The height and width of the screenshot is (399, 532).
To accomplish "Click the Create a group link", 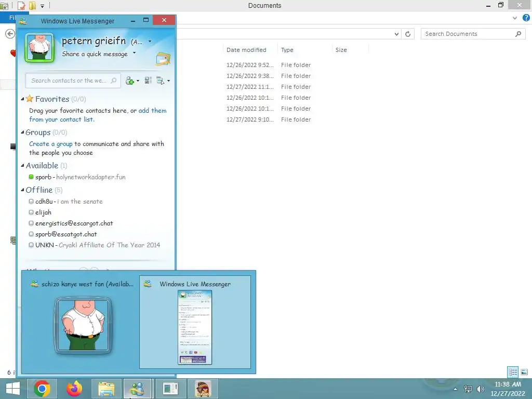I will (x=51, y=144).
